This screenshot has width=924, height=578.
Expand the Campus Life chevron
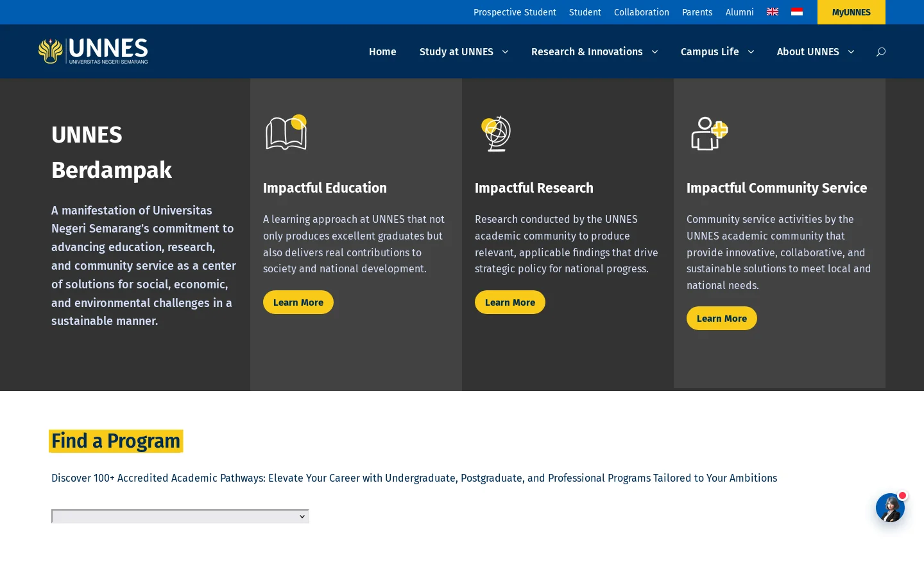[751, 52]
